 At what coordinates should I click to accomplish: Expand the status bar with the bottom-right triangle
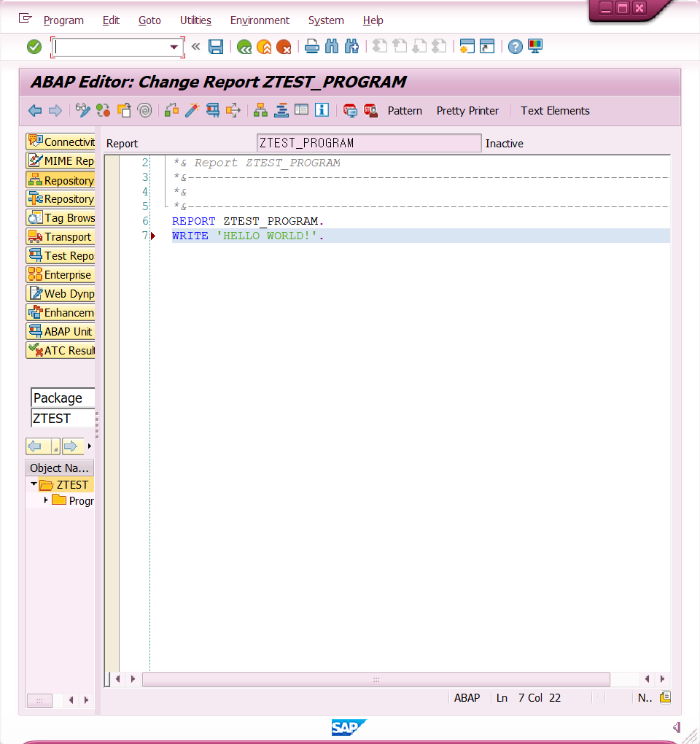[677, 727]
